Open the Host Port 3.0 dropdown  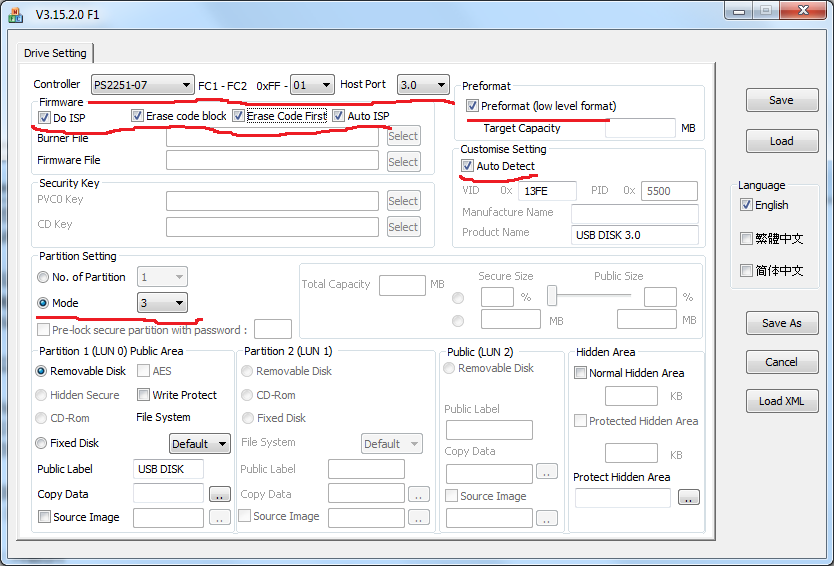(423, 85)
